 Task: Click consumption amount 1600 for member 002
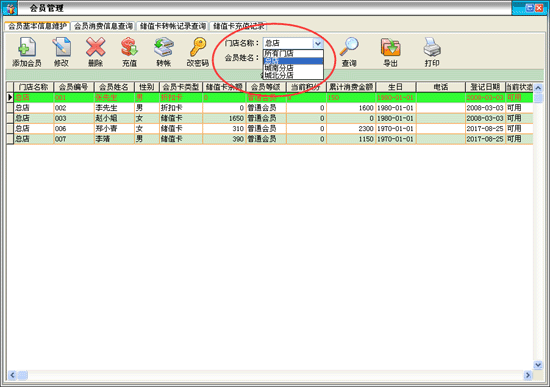(x=351, y=108)
